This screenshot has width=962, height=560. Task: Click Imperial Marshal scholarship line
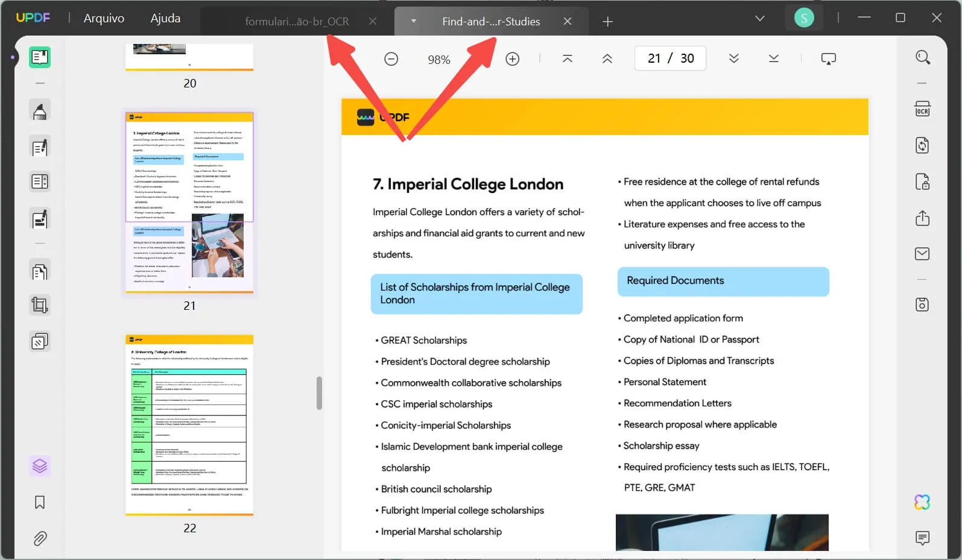438,531
